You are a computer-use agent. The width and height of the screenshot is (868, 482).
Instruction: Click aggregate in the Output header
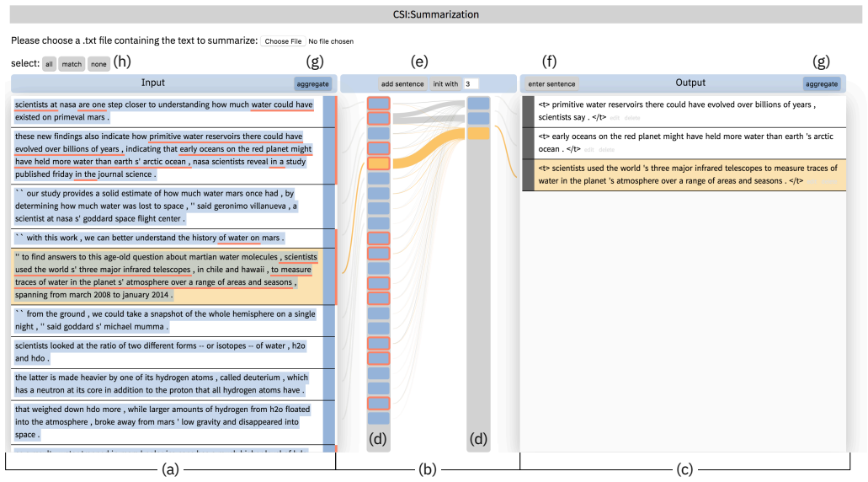pyautogui.click(x=822, y=83)
